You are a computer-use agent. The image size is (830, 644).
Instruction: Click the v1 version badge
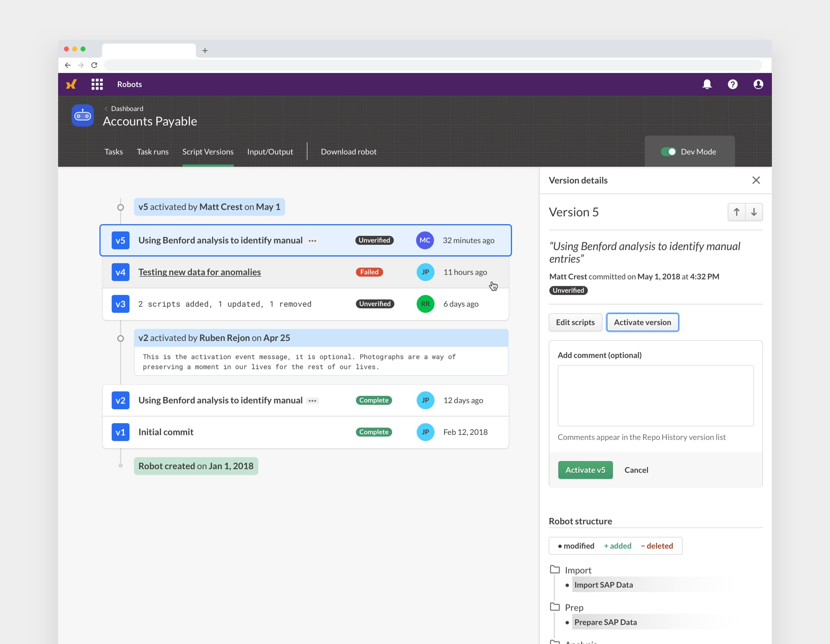120,432
